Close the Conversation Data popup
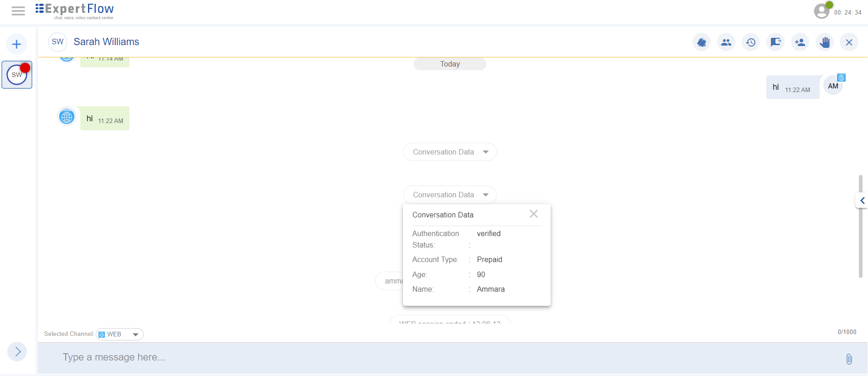Viewport: 868px width, 376px height. (534, 214)
